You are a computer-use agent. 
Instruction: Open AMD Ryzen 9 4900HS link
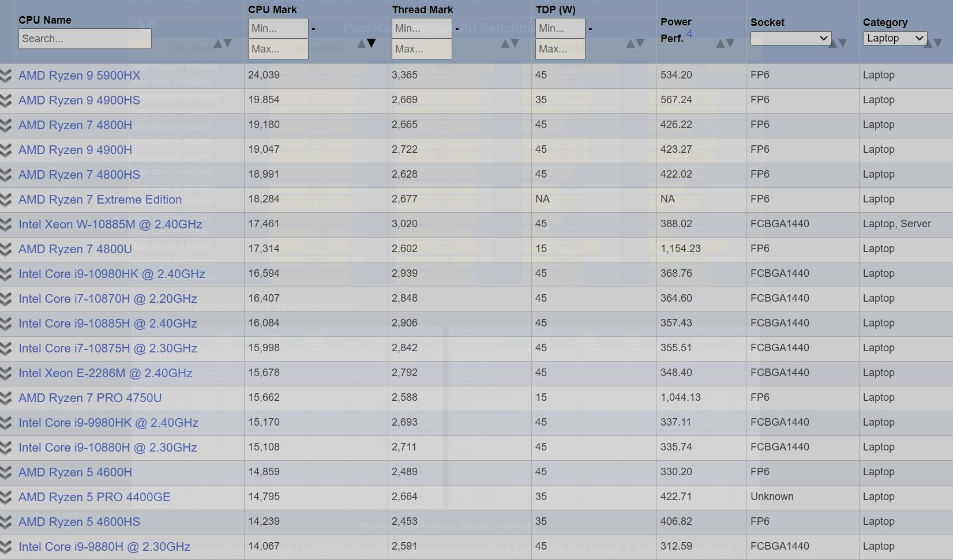(x=79, y=100)
